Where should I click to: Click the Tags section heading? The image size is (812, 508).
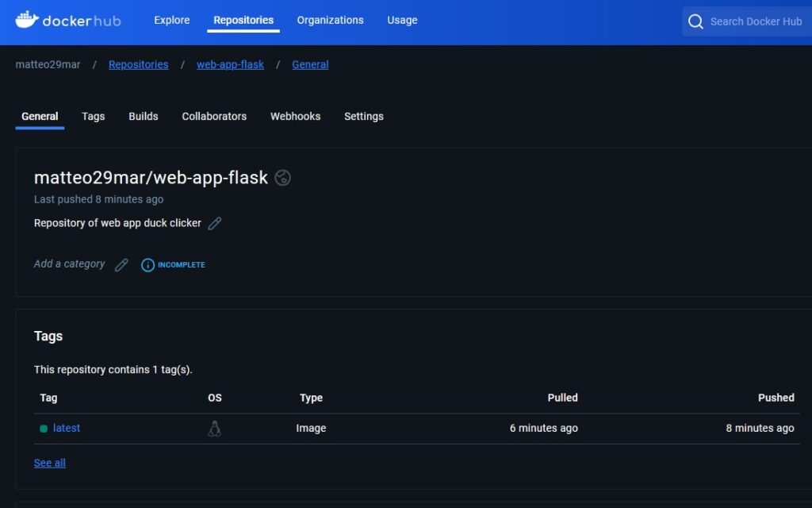tap(48, 337)
